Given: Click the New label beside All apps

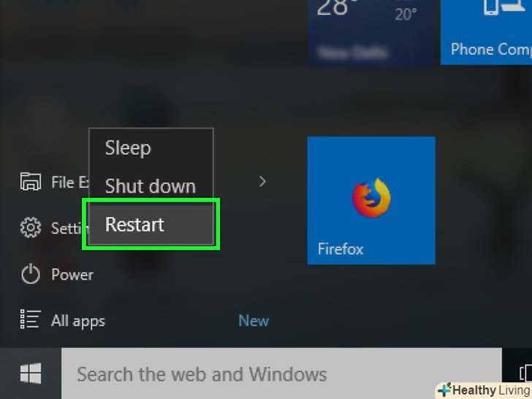Looking at the screenshot, I should pyautogui.click(x=254, y=320).
